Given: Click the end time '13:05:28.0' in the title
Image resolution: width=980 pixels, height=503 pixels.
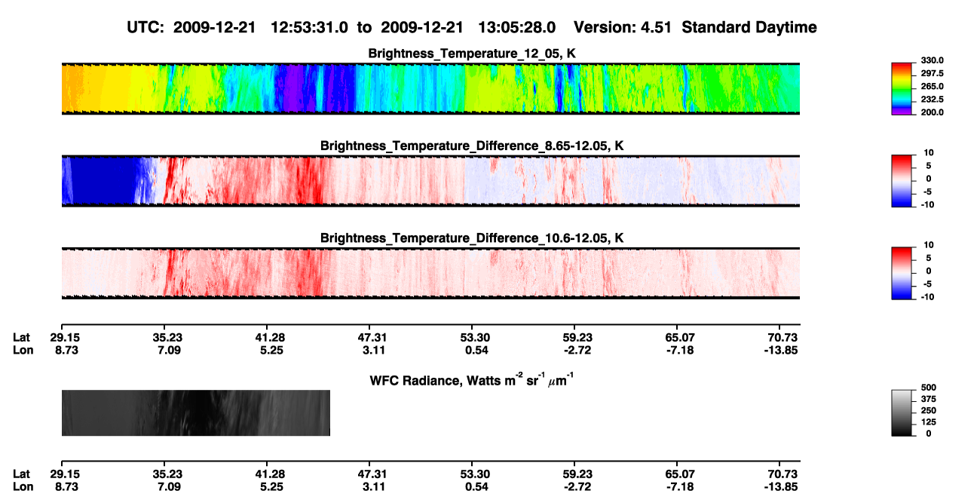Looking at the screenshot, I should [517, 28].
